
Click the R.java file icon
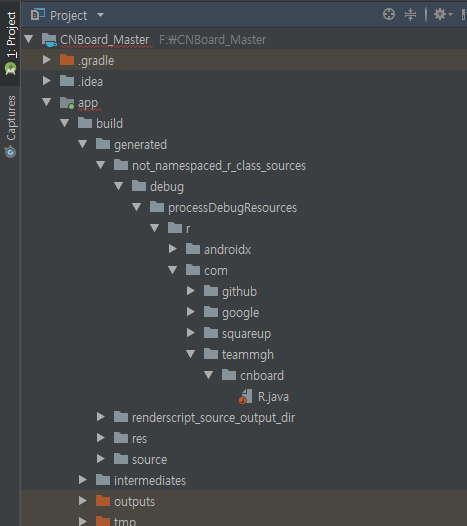[246, 397]
